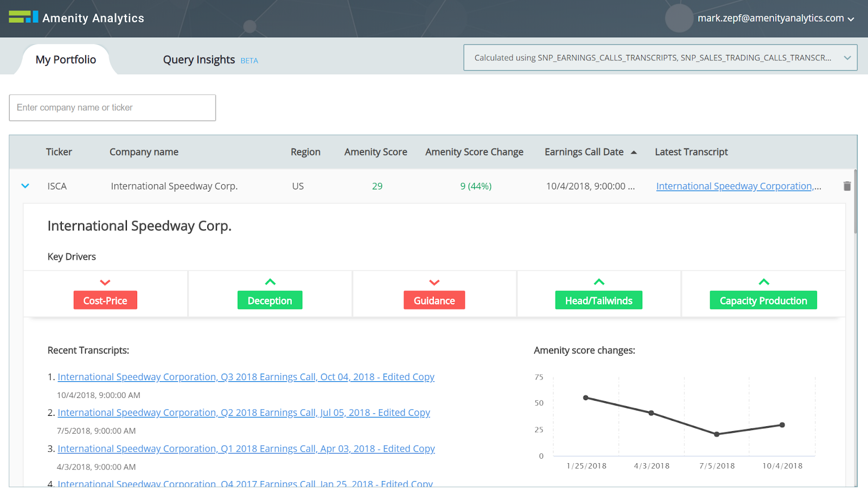Click the earnings date 10/4/2018, 9:00:00 cell
The height and width of the screenshot is (493, 868).
point(590,186)
